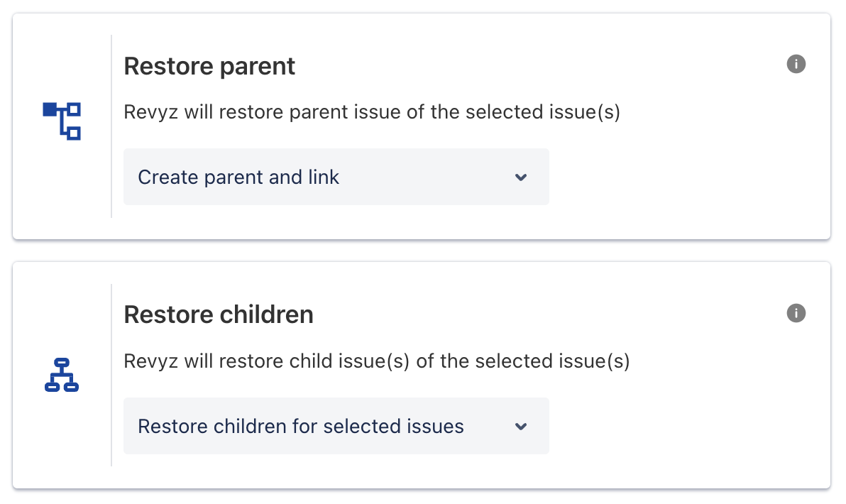Viewport: 846px width, 504px height.
Task: Open the 'Create parent and link' dropdown
Action: tap(336, 177)
